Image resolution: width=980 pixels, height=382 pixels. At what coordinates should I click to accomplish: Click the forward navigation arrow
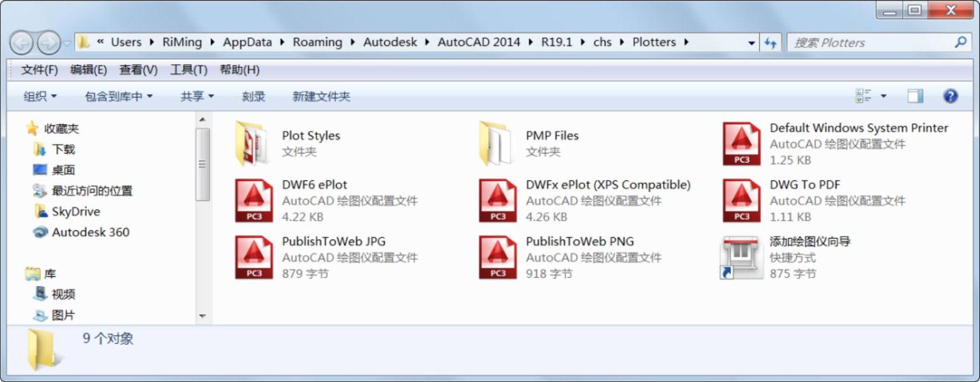tap(49, 43)
